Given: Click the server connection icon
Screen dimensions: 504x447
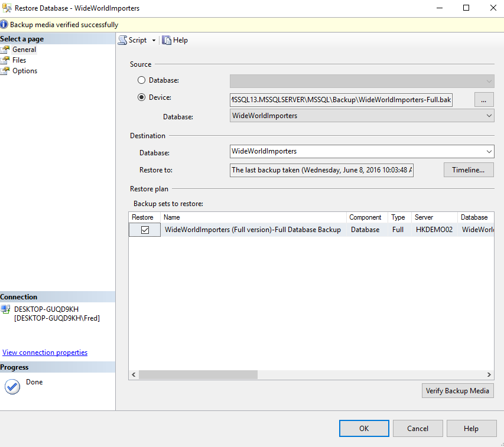Looking at the screenshot, I should point(5,309).
